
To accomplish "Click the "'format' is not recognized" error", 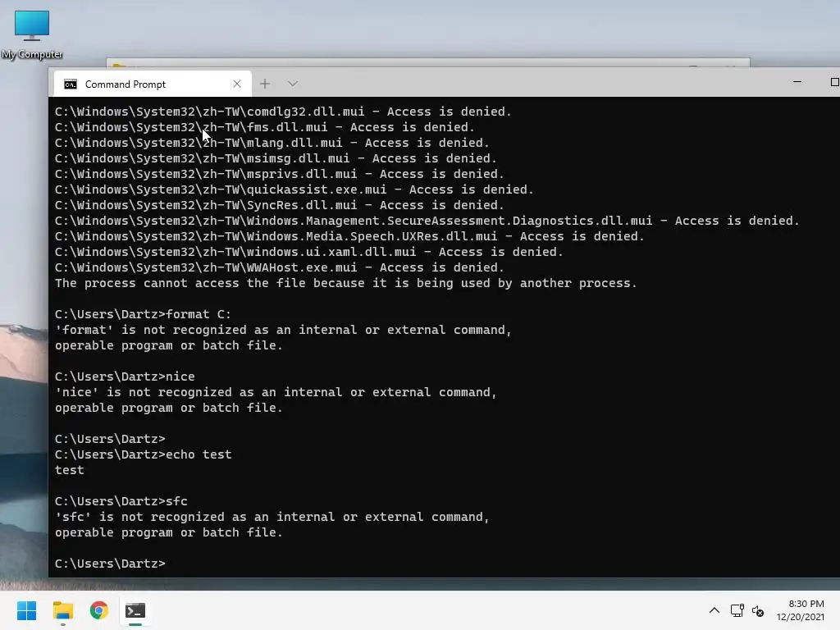I will [x=283, y=337].
